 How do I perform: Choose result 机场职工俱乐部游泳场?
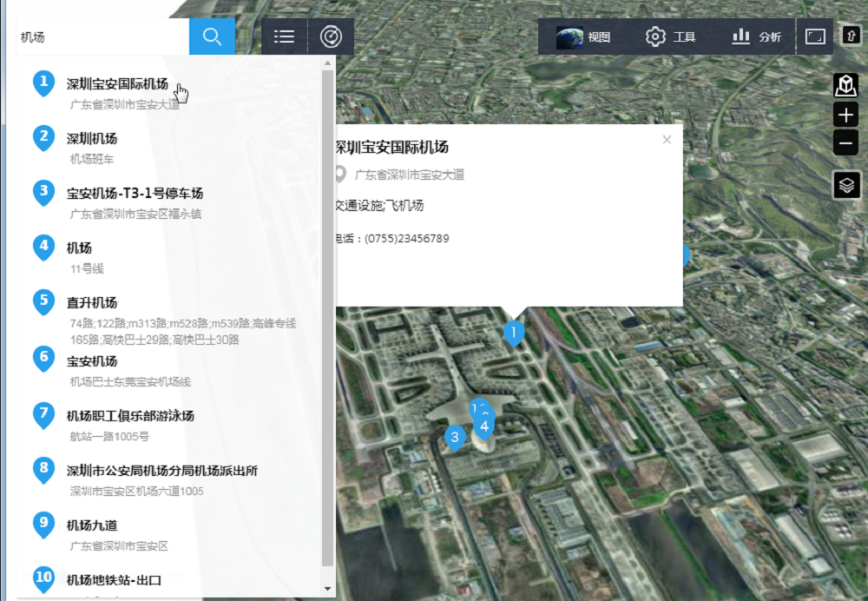click(x=130, y=415)
